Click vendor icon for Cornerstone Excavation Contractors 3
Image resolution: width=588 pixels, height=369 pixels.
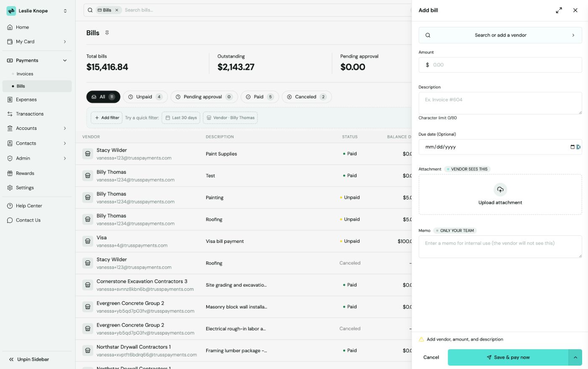(x=88, y=285)
